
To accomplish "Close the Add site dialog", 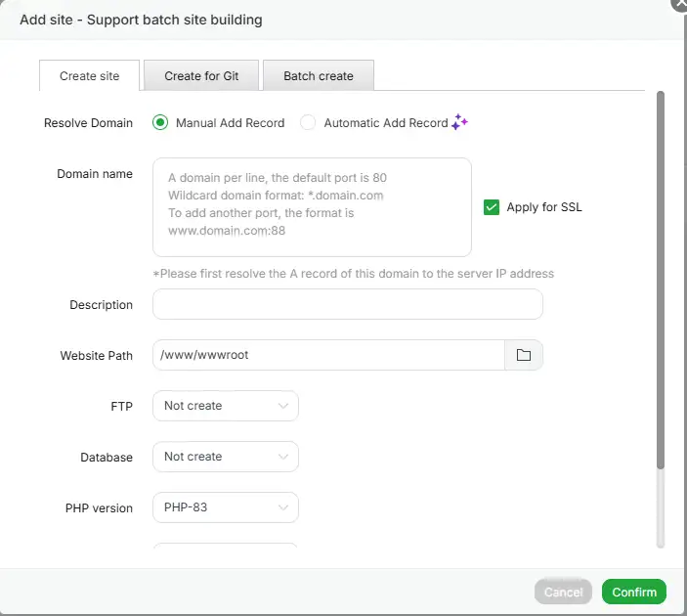I will click(x=680, y=4).
